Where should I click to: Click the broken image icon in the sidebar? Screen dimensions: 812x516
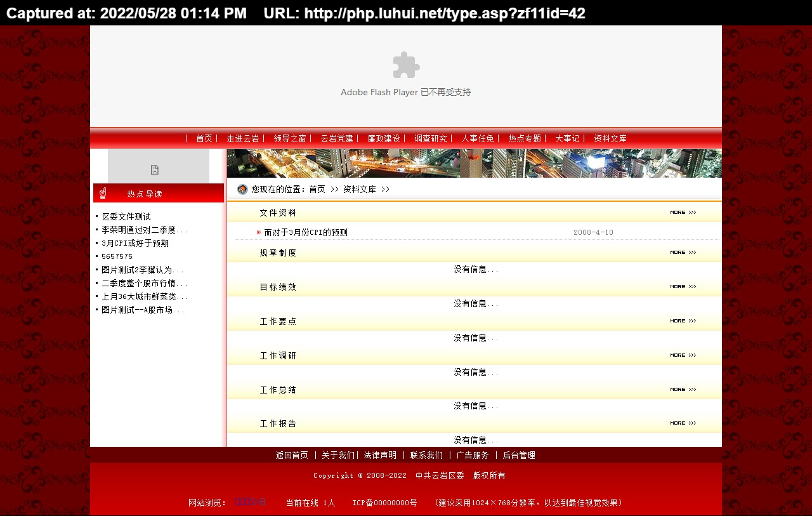pyautogui.click(x=154, y=169)
